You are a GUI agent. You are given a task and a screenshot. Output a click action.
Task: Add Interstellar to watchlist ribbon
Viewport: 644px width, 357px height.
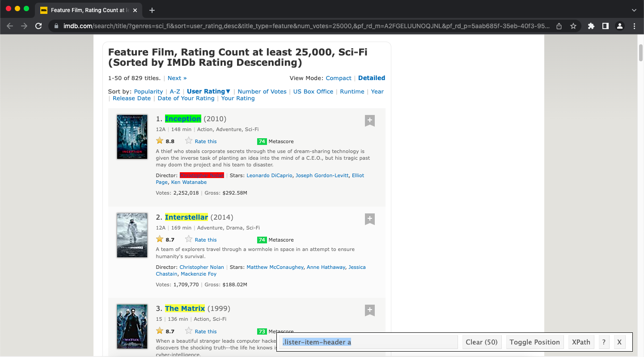coord(369,219)
